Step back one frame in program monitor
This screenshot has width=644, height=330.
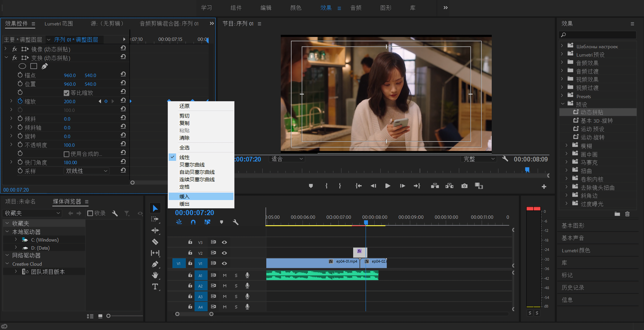pyautogui.click(x=373, y=186)
